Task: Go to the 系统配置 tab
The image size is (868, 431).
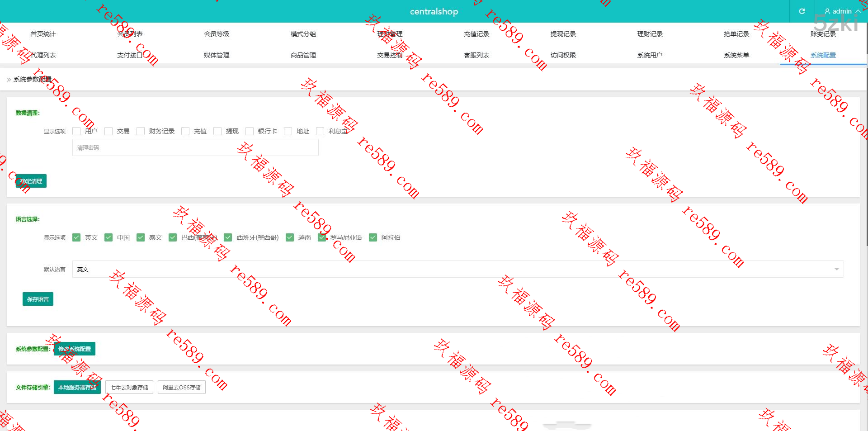Action: [x=823, y=55]
